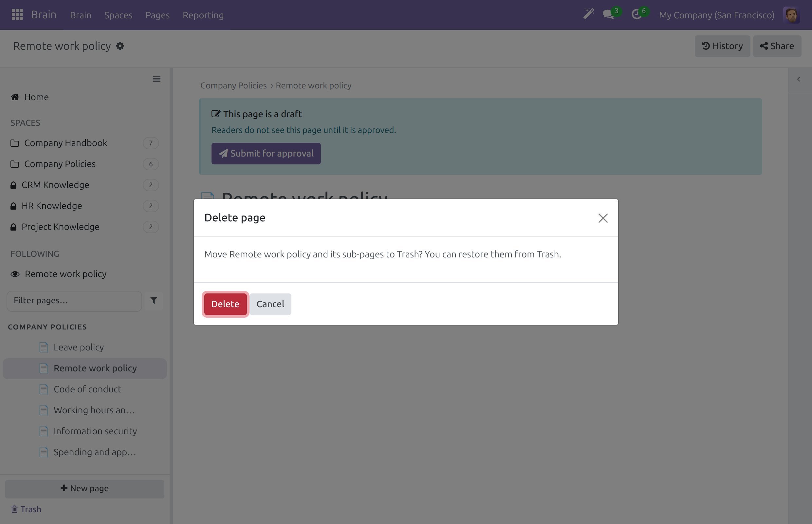This screenshot has width=812, height=524.
Task: Open the chat messages icon with badge 3
Action: (x=609, y=15)
